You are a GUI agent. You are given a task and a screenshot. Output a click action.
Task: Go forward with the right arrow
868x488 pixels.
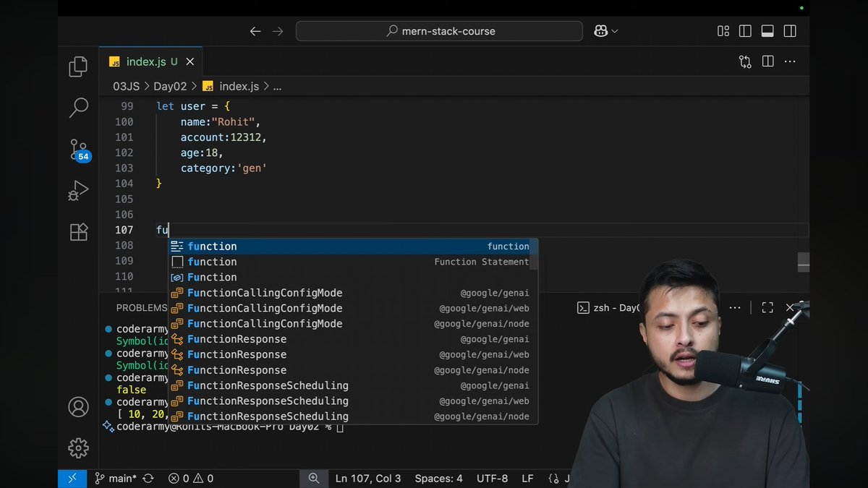[278, 31]
